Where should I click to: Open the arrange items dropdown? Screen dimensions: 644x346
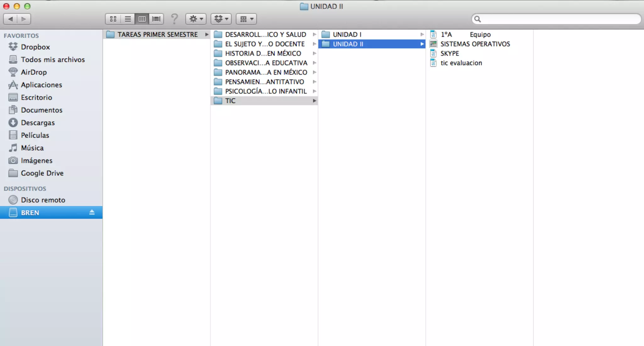246,19
